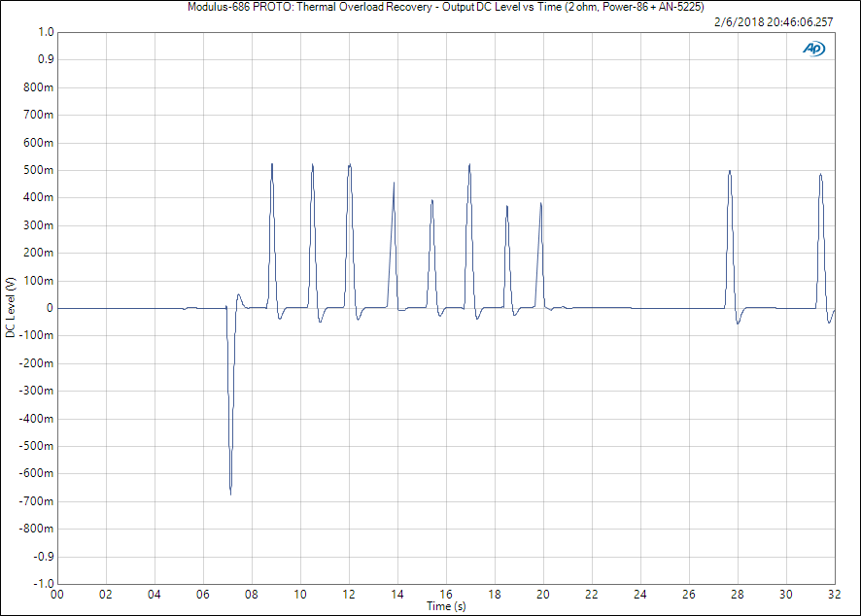This screenshot has width=861, height=616.
Task: Click the '28' x-axis tick label
Action: click(x=738, y=594)
